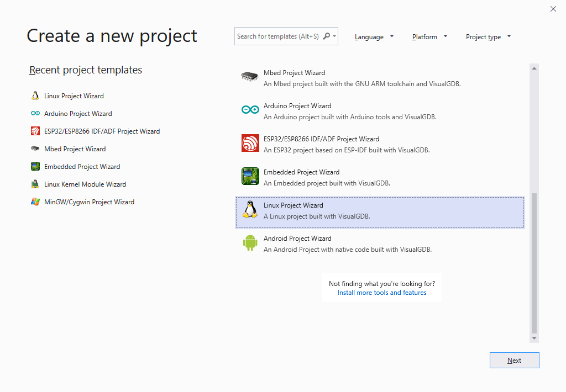The image size is (566, 392).
Task: Click the Mbed Project Wizard chip icon in template list
Action: click(250, 76)
